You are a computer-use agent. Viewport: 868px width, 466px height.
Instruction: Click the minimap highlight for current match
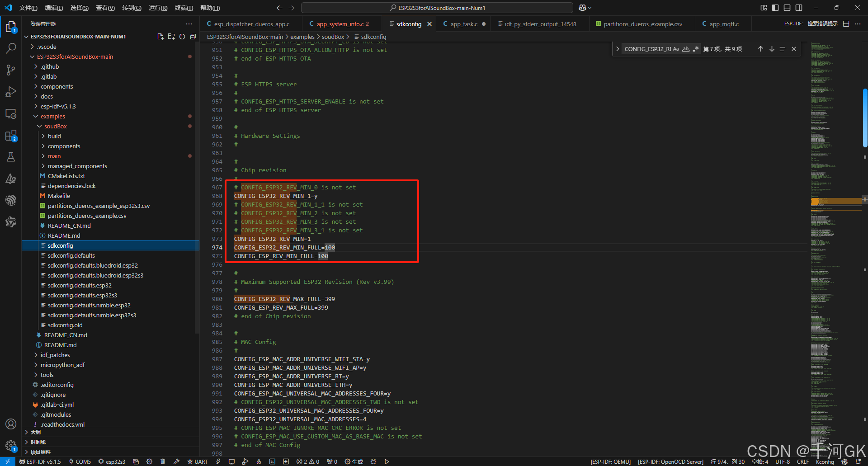[x=836, y=201]
